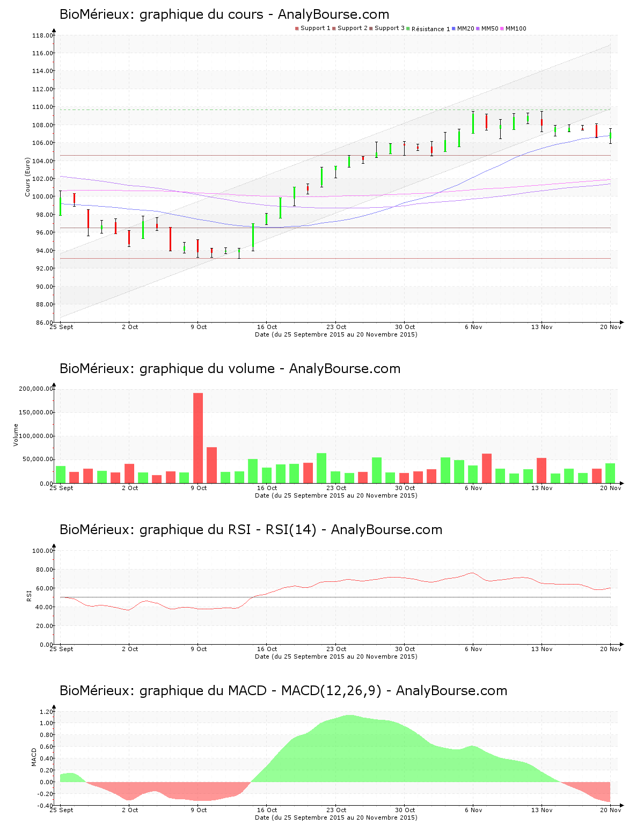This screenshot has width=644, height=832.
Task: Click the '20 Nov' date under the MACD chart
Action: [x=610, y=810]
